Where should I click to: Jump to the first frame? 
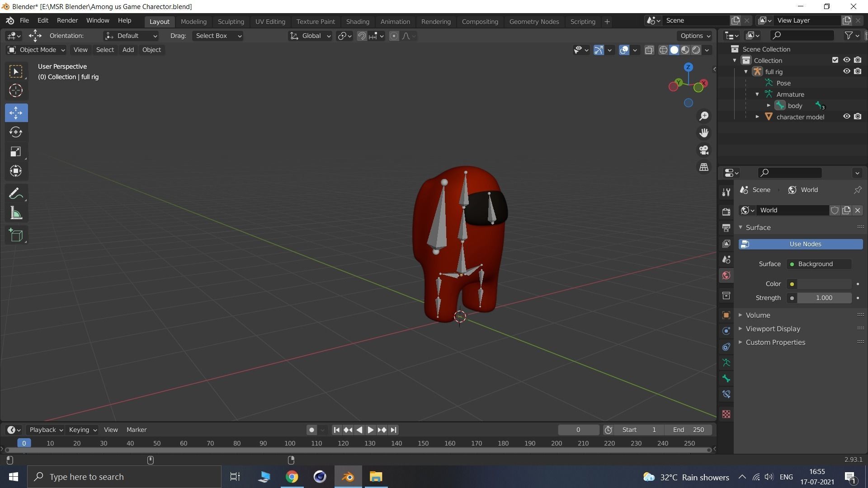click(x=336, y=430)
